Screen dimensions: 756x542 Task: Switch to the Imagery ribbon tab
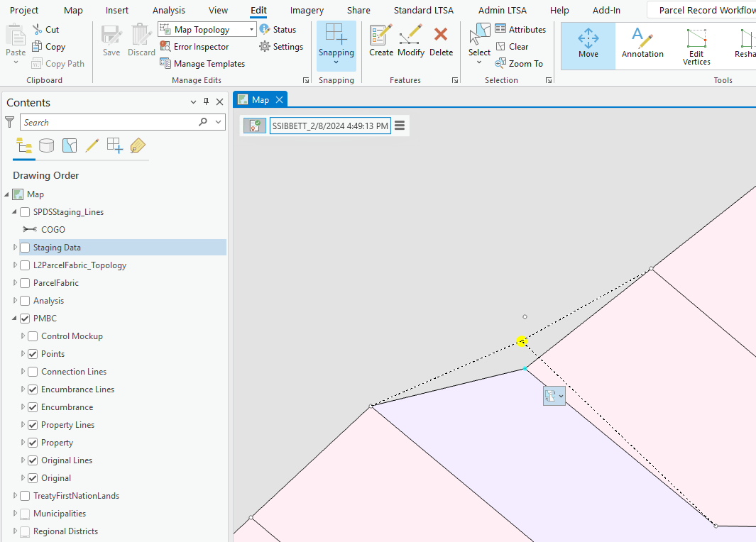pos(307,10)
